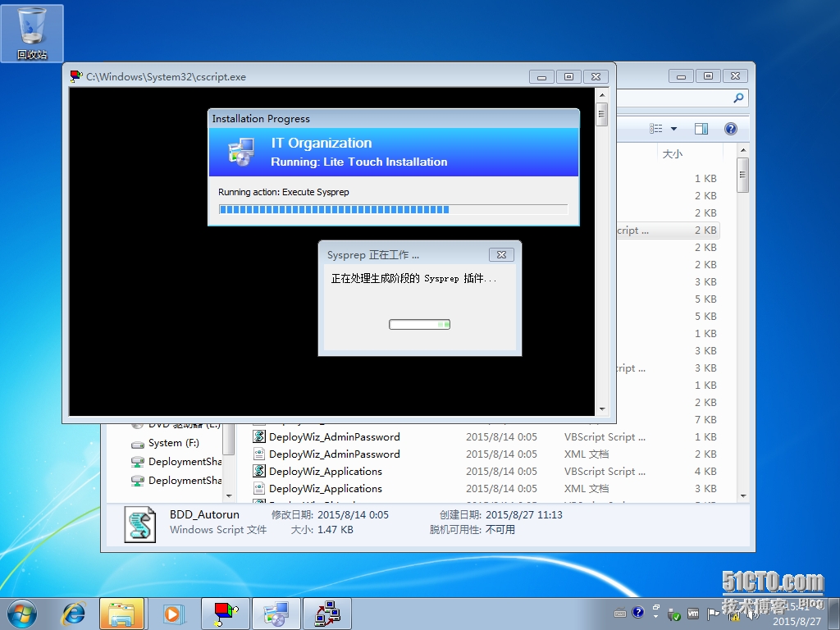Screen dimensions: 840x630
Task: Click the Sysprep dialog green progress bar
Action: tap(419, 324)
